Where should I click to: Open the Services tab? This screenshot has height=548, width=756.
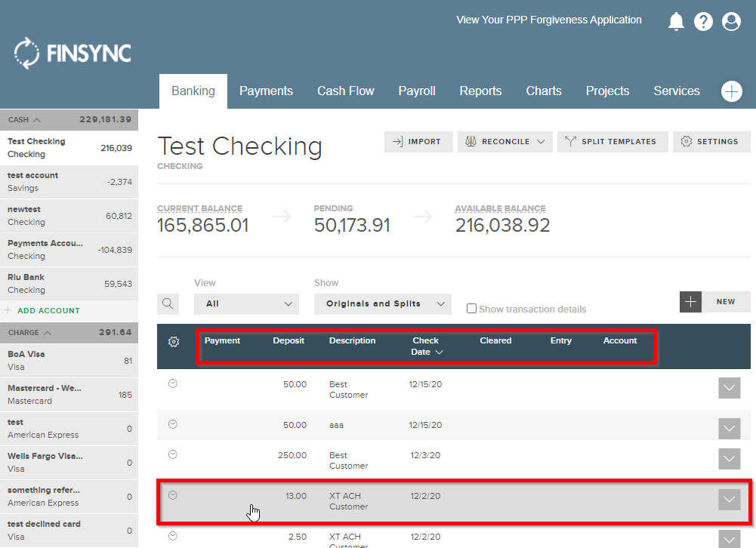(677, 91)
